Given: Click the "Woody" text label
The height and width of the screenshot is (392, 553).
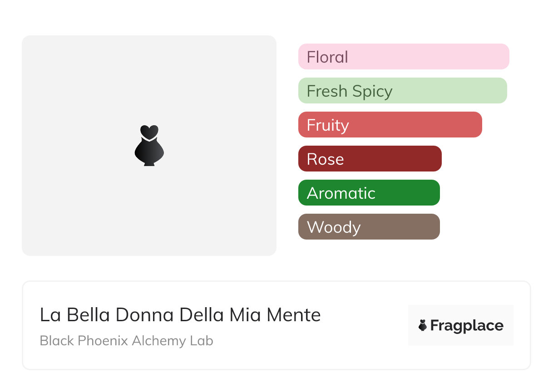Looking at the screenshot, I should point(334,227).
